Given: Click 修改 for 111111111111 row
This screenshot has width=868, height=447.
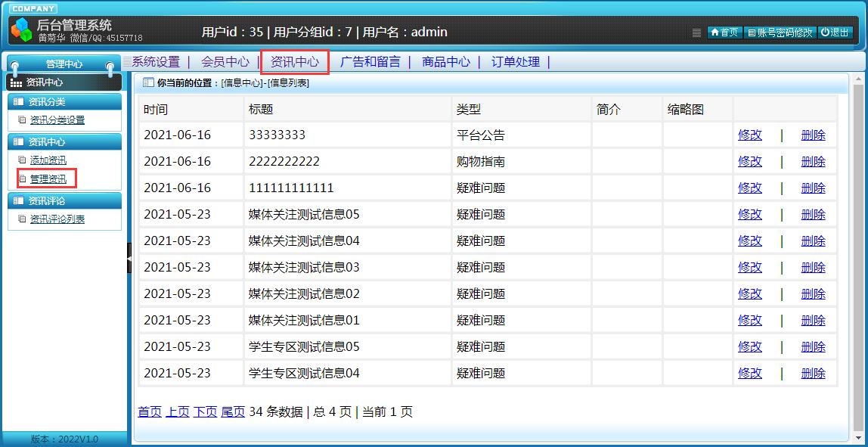Looking at the screenshot, I should (750, 188).
